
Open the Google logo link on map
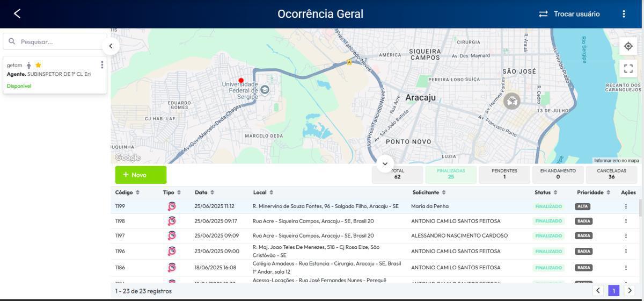[x=128, y=157]
